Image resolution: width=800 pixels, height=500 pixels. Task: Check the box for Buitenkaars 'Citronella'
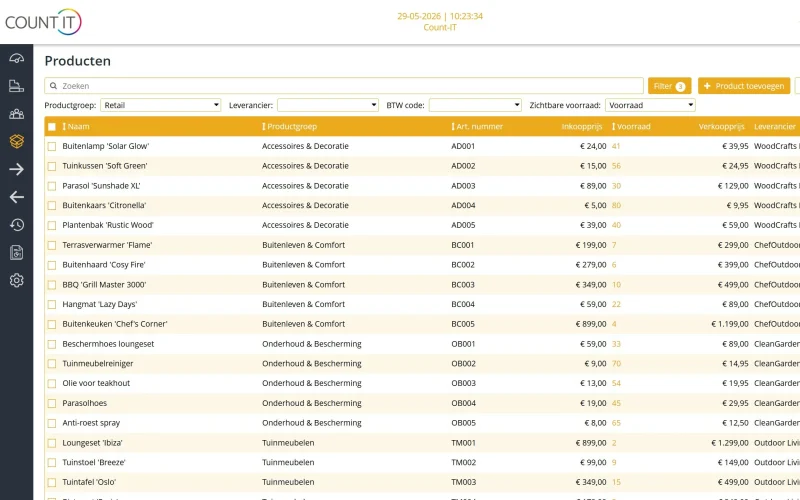coord(52,206)
